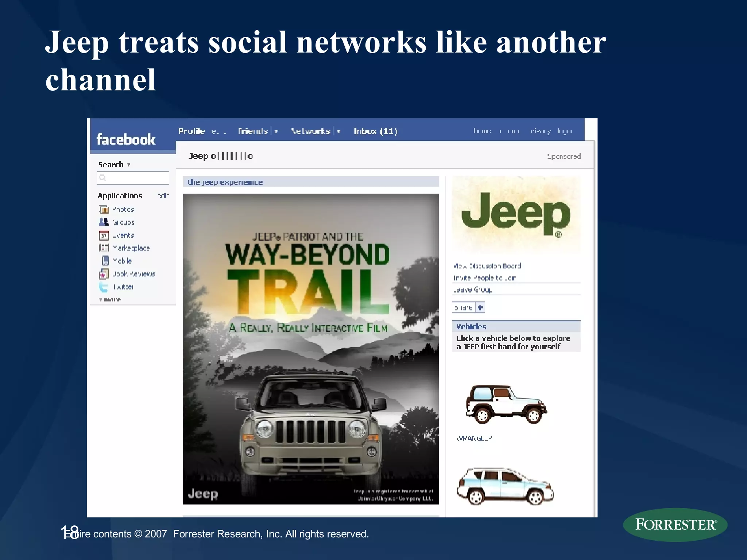Screen dimensions: 747x560
Task: Focus the sidebar search input field
Action: [133, 178]
